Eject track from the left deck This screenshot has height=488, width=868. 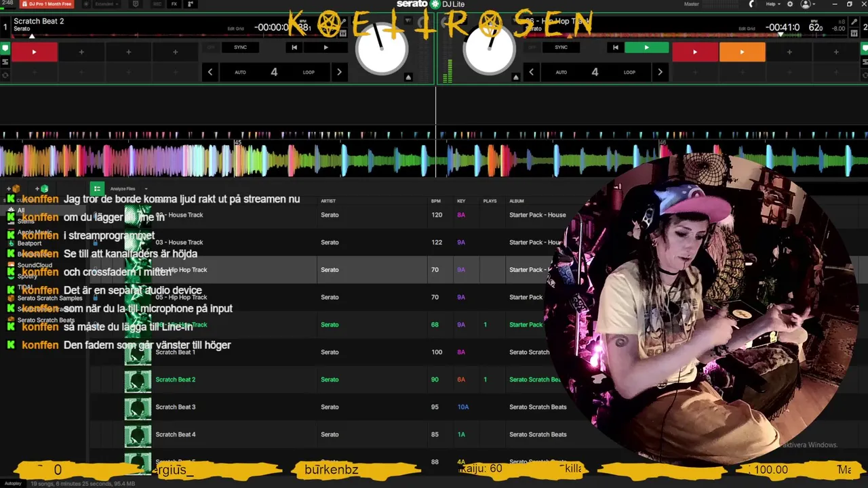[x=408, y=77]
